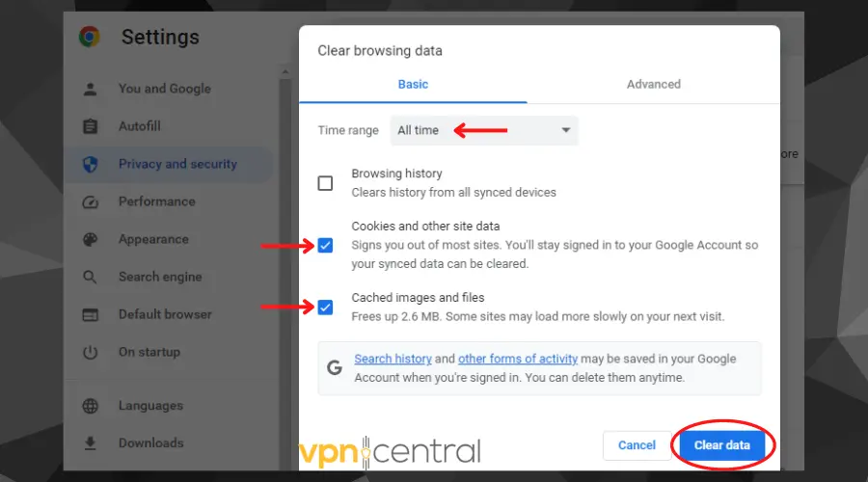868x482 pixels.
Task: Open Languages in the settings sidebar
Action: pyautogui.click(x=150, y=406)
